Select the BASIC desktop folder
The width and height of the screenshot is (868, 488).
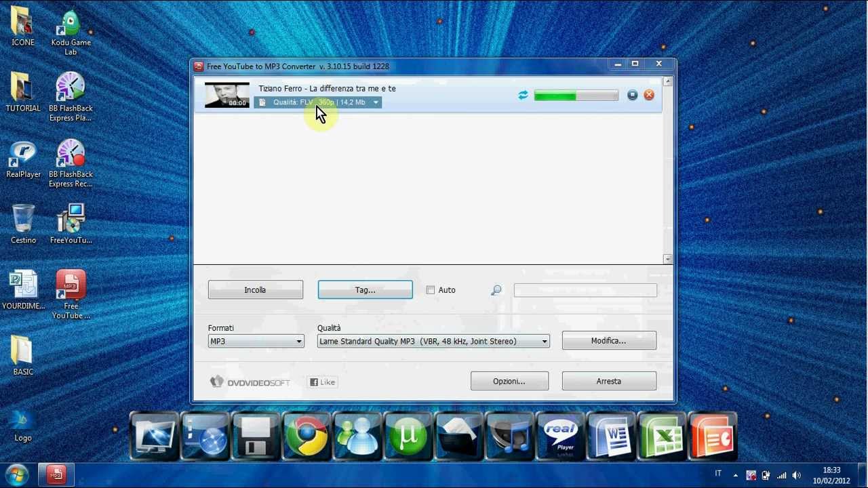coord(23,356)
